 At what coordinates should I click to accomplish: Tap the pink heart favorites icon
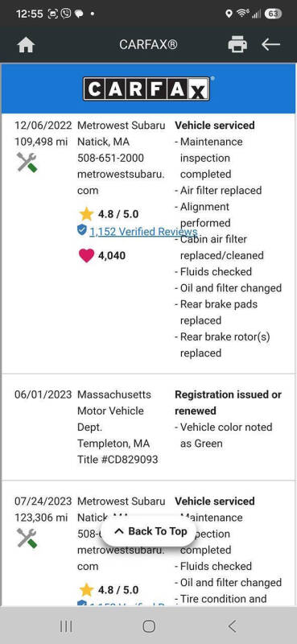[x=86, y=255]
